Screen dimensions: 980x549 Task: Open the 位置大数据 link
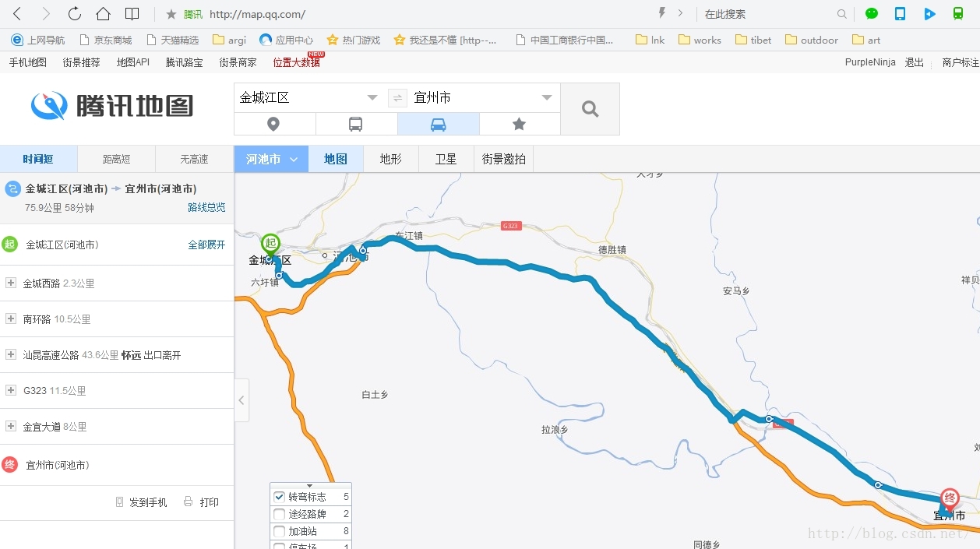point(297,62)
